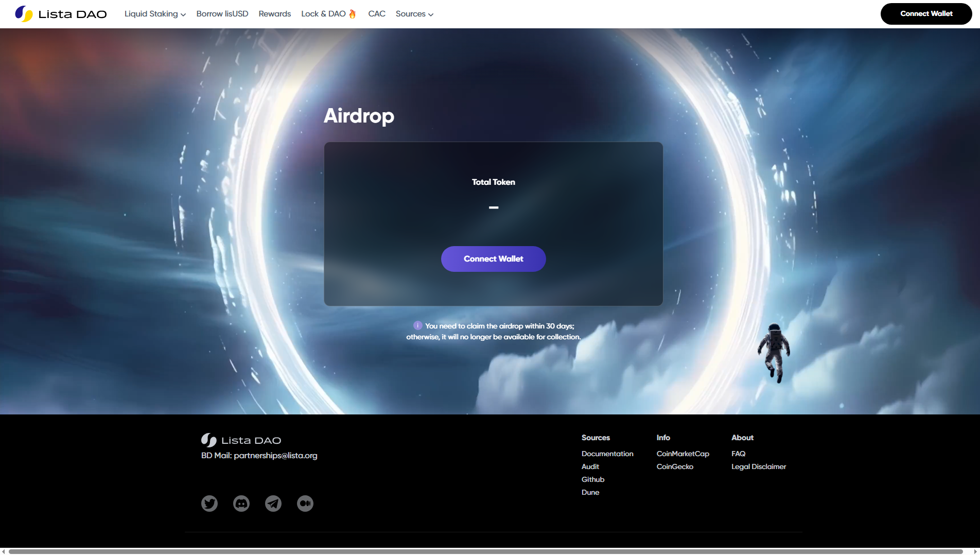Screen dimensions: 980x555
Task: Click the 30 days claim notice text
Action: tap(494, 332)
